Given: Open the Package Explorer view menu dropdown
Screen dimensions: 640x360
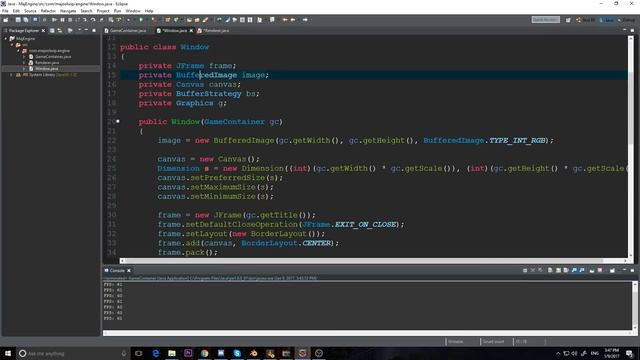Looking at the screenshot, I should (80, 31).
